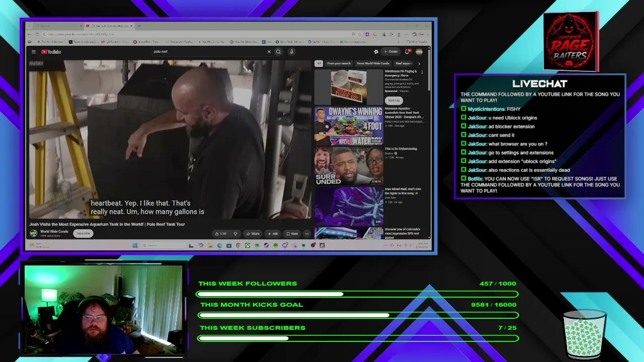Select the 'From World Wide Corals' chip
The image size is (644, 362).
(x=373, y=63)
